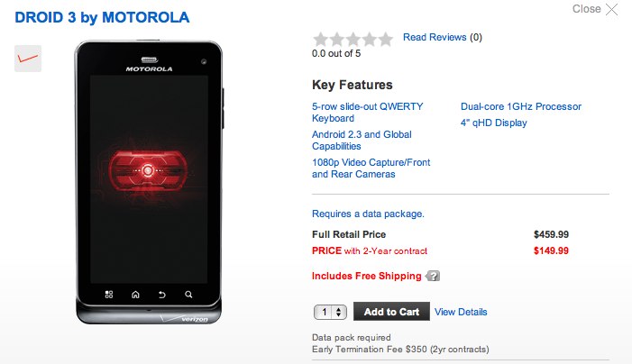Click the search icon on the phone image

188,295
